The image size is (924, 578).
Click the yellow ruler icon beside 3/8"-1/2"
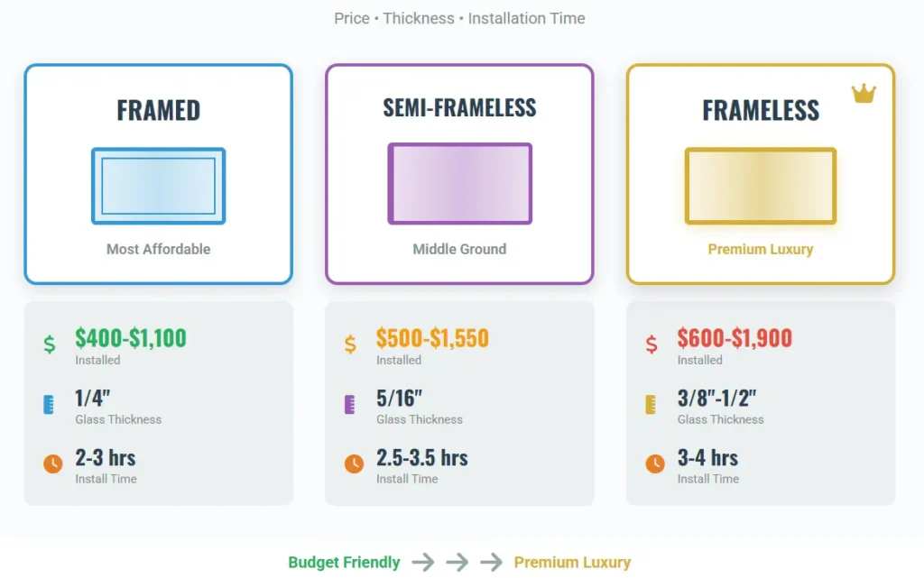point(652,405)
